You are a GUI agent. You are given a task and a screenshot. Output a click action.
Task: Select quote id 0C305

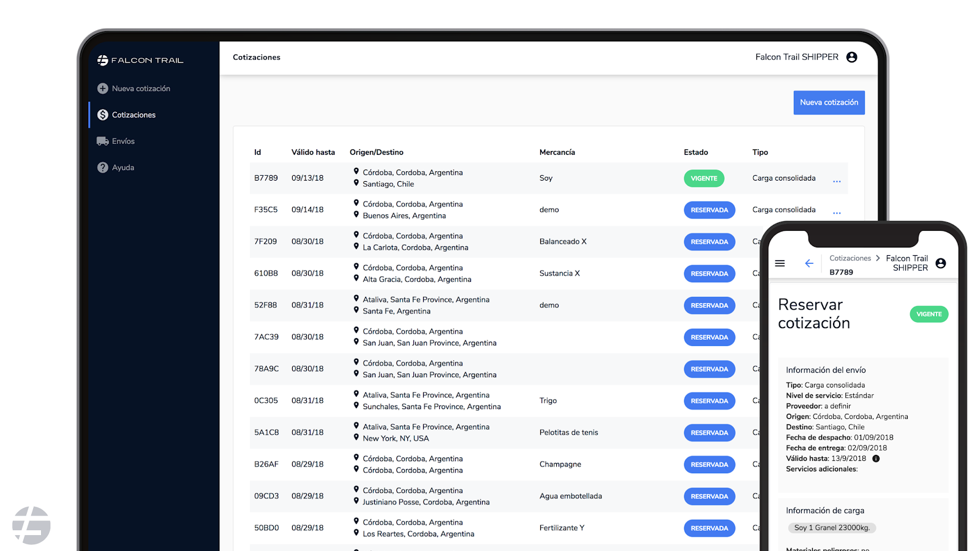(x=266, y=401)
